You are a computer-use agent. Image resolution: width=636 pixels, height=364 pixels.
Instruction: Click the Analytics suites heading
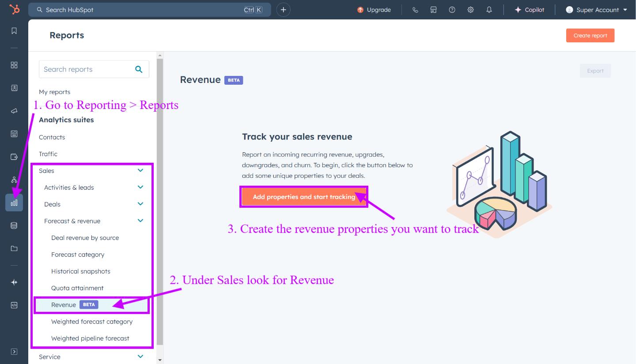point(66,120)
